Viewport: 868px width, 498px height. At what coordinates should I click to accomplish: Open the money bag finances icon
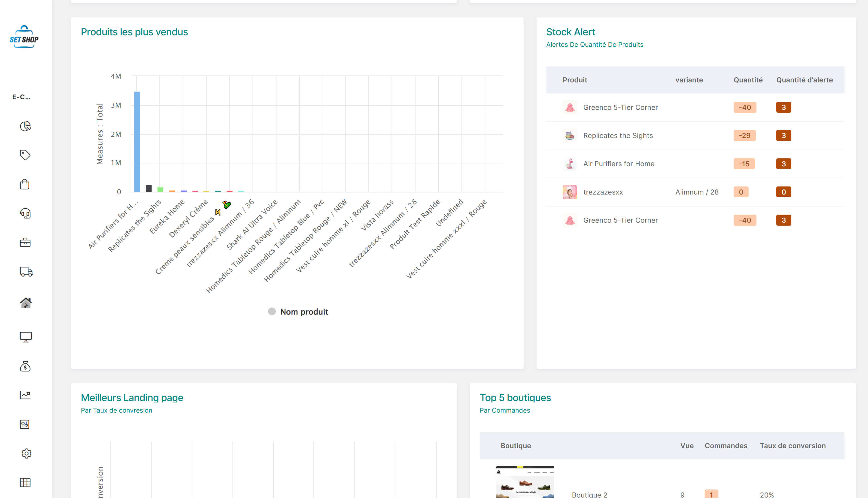pos(25,366)
